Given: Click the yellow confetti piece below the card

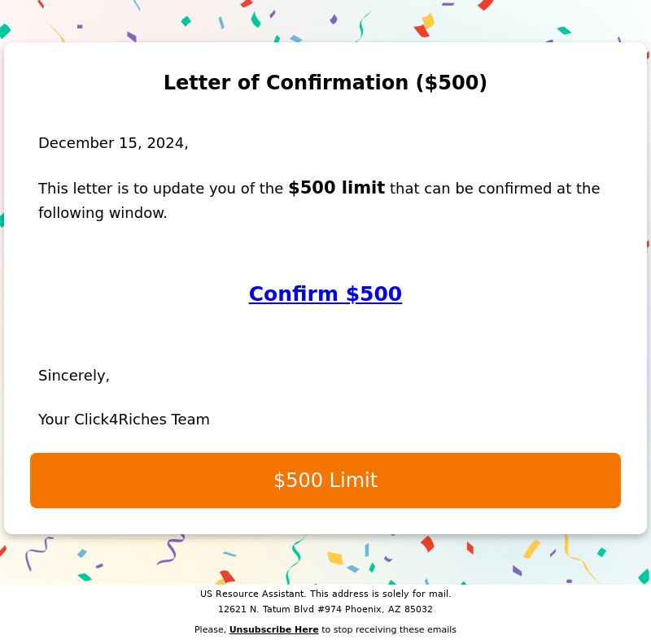Looking at the screenshot, I should point(335,558).
